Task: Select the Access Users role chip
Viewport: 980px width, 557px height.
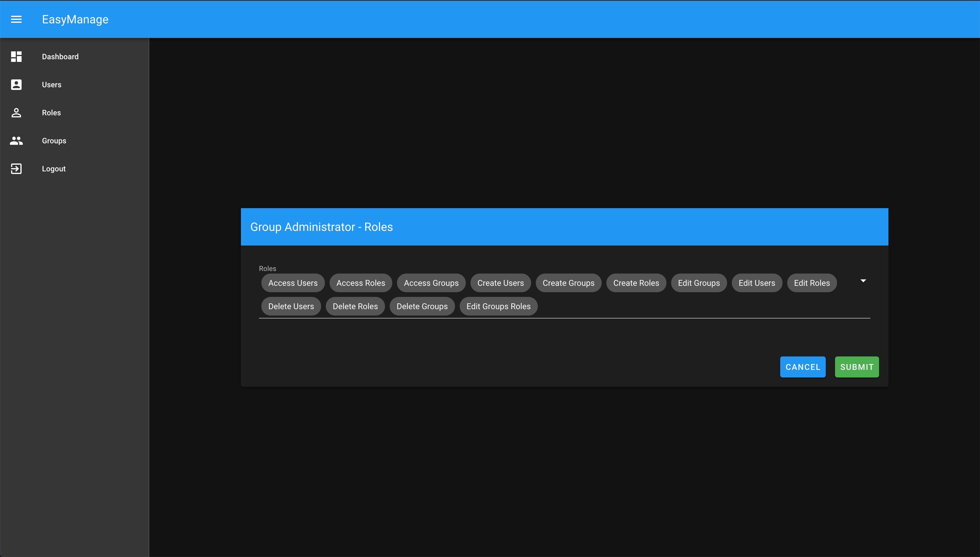Action: point(293,283)
